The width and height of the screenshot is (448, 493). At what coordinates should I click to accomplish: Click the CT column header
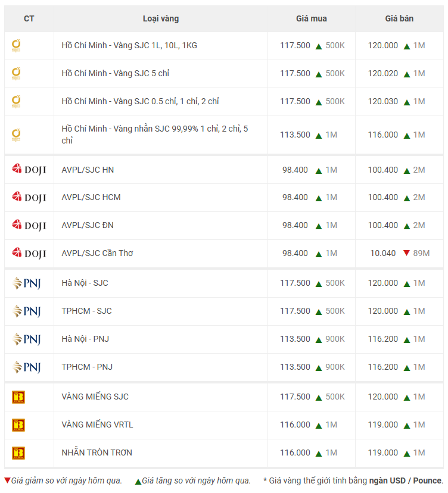pyautogui.click(x=29, y=19)
